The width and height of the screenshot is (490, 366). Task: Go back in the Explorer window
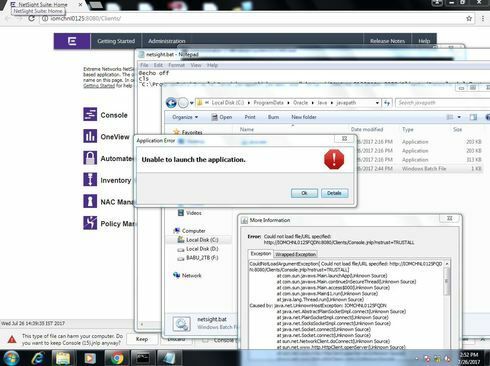(171, 103)
